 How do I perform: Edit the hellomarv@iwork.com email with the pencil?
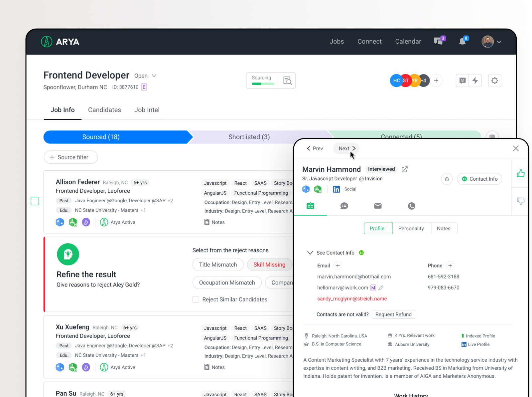[381, 288]
